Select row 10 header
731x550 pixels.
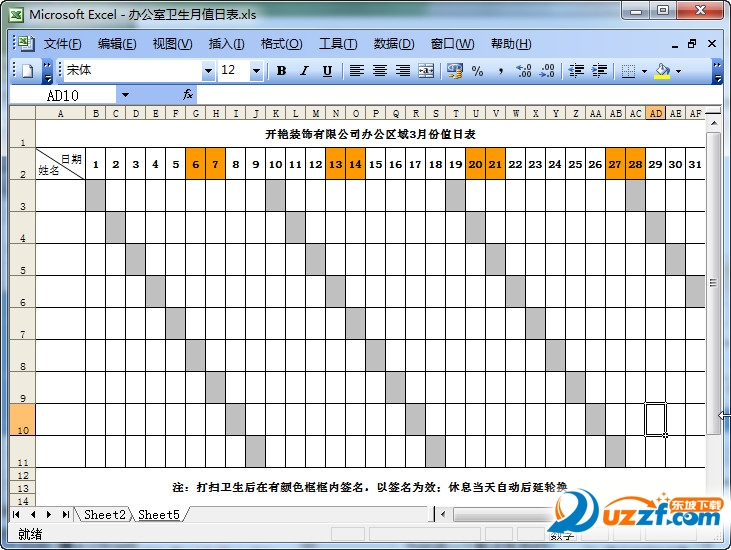pyautogui.click(x=22, y=419)
